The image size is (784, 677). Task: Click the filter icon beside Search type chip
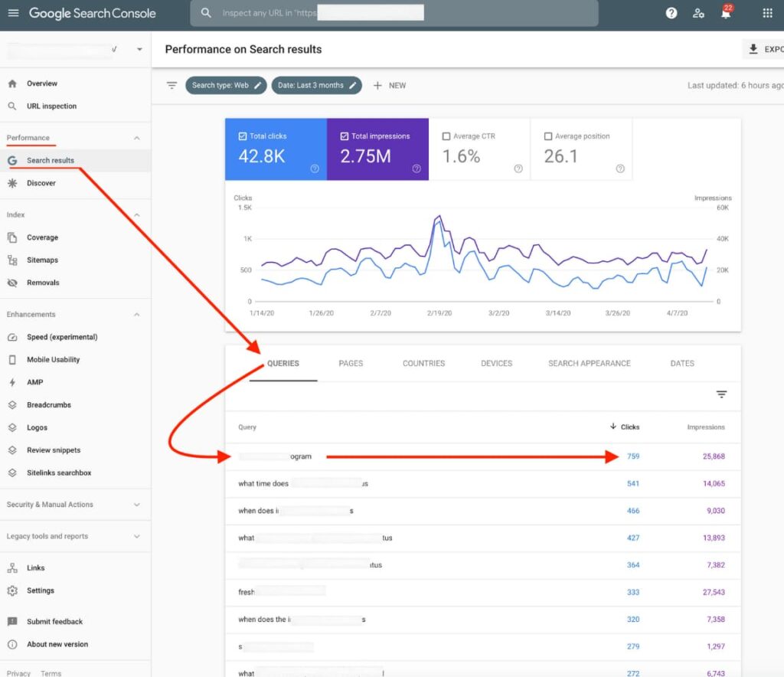(x=171, y=86)
